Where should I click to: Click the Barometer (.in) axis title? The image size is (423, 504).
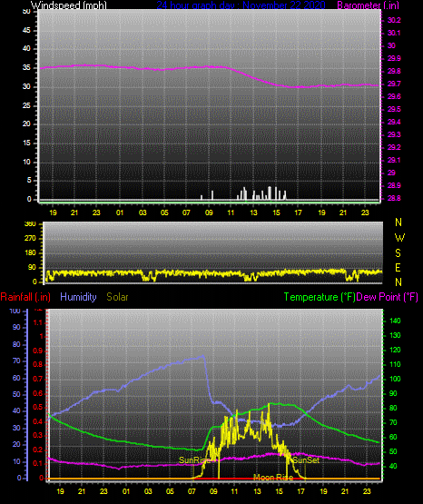pyautogui.click(x=368, y=5)
